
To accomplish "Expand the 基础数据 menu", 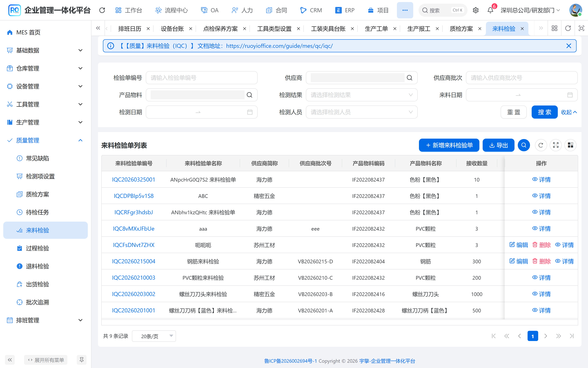I will [x=46, y=50].
